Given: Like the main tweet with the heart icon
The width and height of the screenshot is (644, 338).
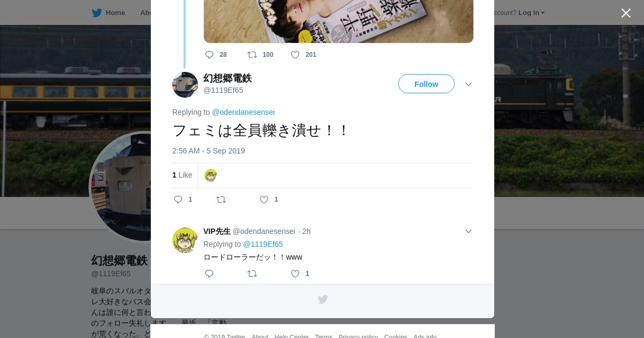Looking at the screenshot, I should tap(264, 200).
